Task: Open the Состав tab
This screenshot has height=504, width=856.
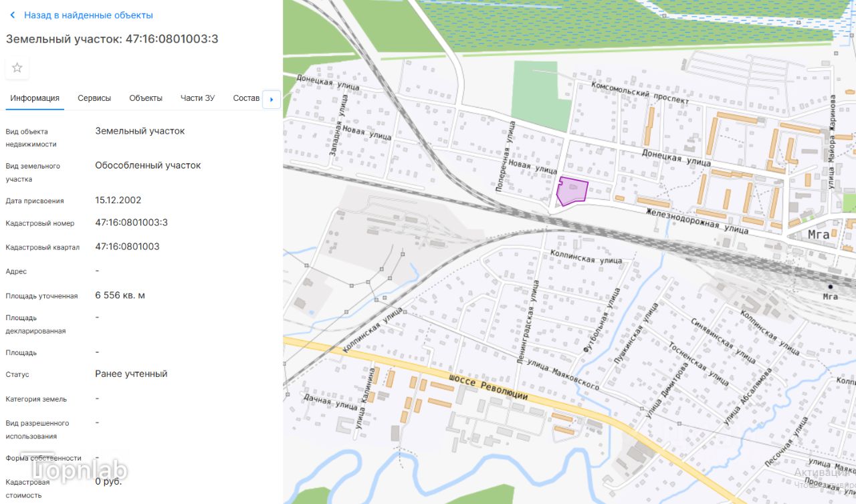Action: (x=246, y=98)
